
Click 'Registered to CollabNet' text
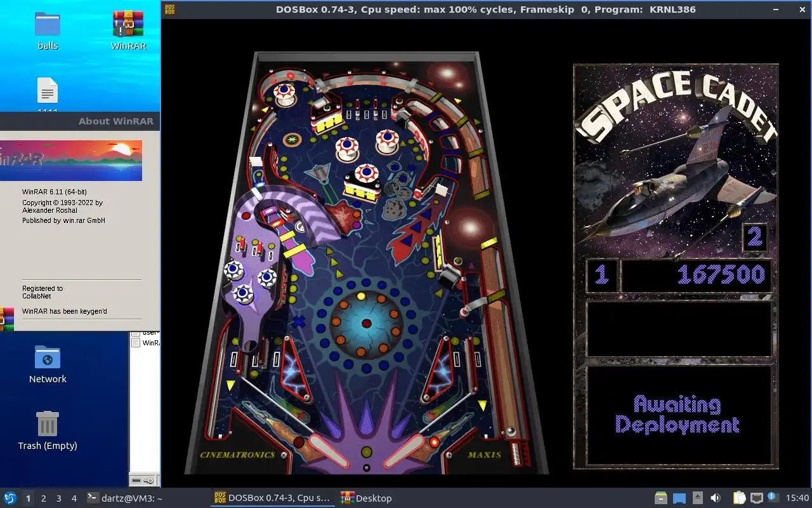coord(43,292)
